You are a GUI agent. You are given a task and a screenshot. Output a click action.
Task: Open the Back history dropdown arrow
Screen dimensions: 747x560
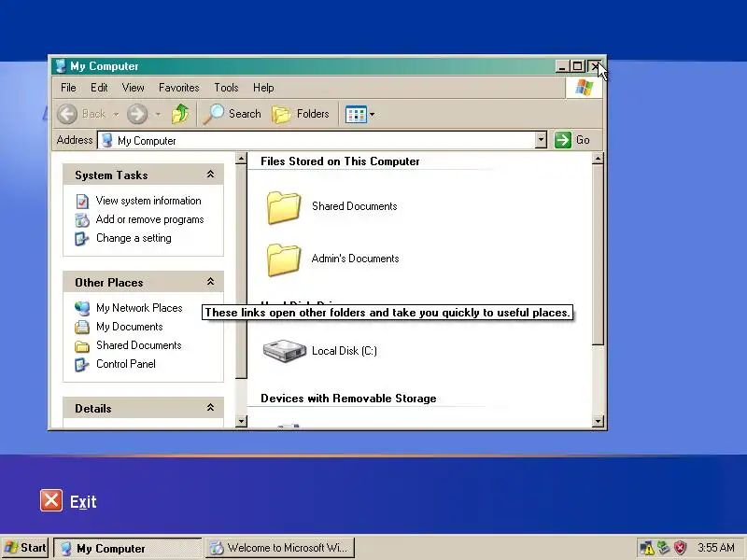point(116,114)
